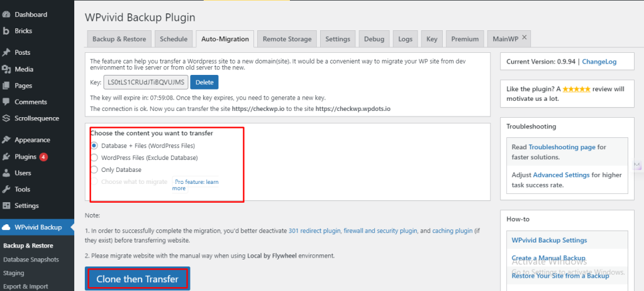Viewport: 644px width, 291px height.
Task: Click the Media icon in sidebar
Action: click(6, 69)
